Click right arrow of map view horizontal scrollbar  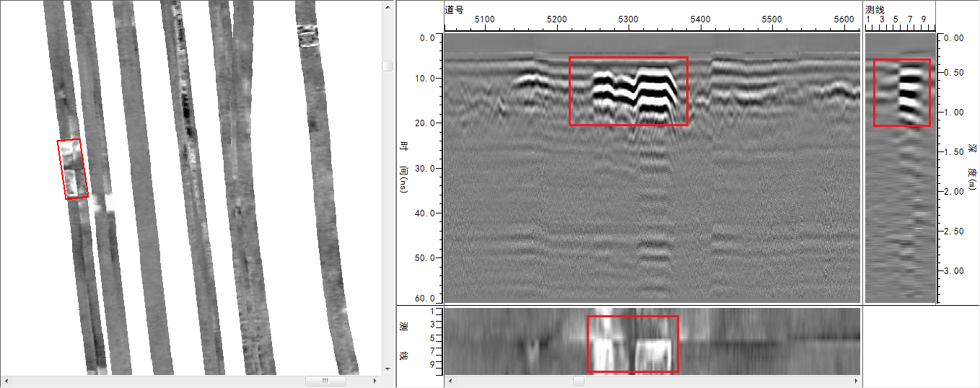pyautogui.click(x=374, y=380)
